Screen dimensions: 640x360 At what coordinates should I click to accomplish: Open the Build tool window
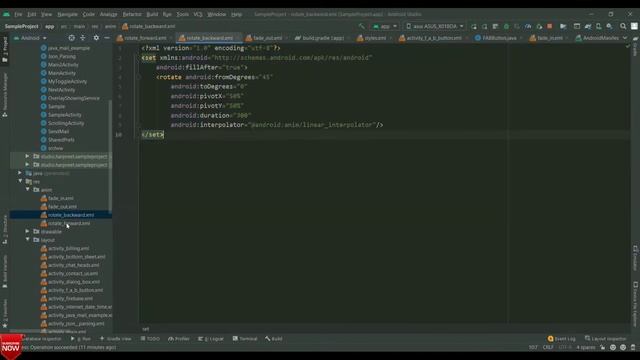point(274,339)
